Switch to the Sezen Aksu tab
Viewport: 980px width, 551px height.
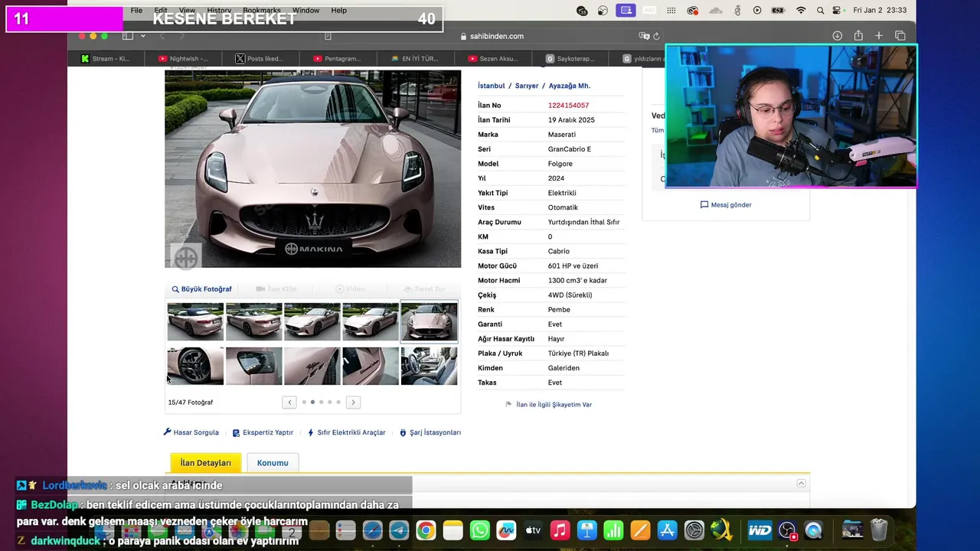coord(492,59)
